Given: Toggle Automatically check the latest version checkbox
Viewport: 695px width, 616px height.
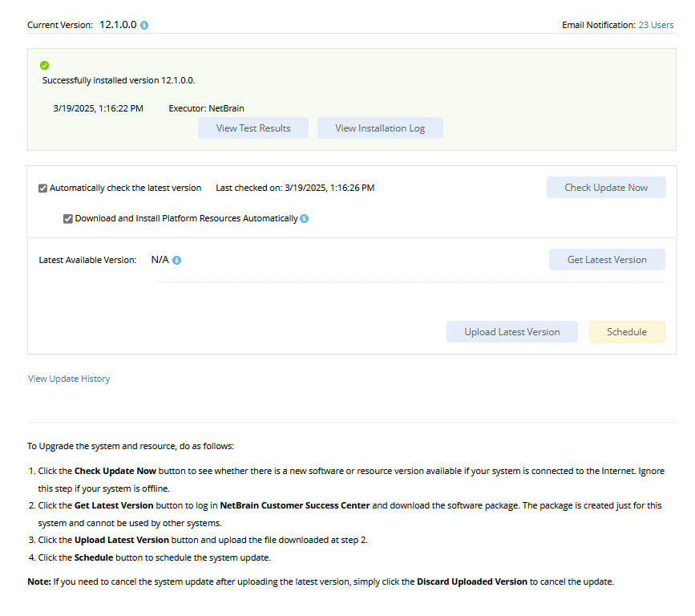Looking at the screenshot, I should [x=43, y=188].
